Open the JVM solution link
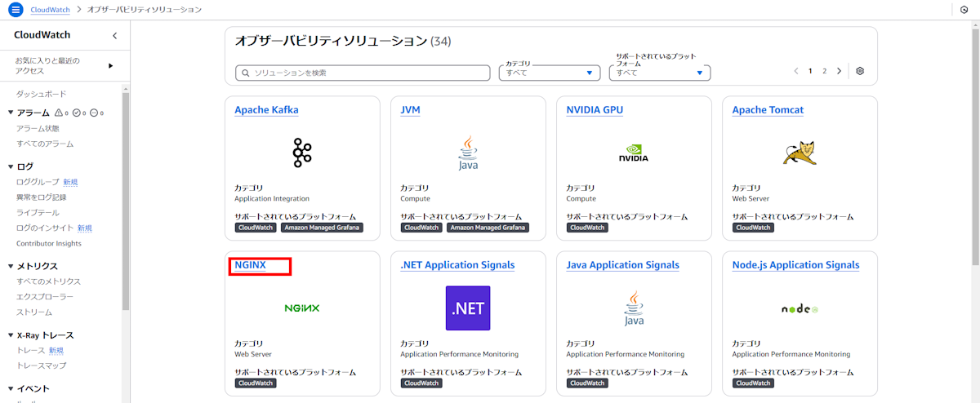980x403 pixels. (411, 110)
